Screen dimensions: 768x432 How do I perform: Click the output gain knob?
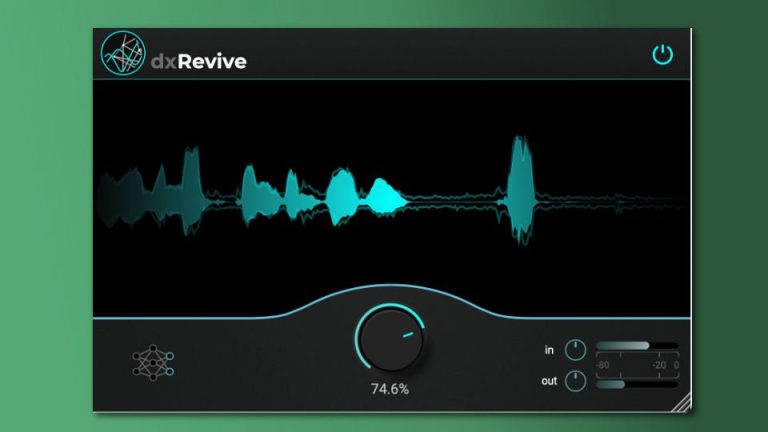(x=575, y=381)
